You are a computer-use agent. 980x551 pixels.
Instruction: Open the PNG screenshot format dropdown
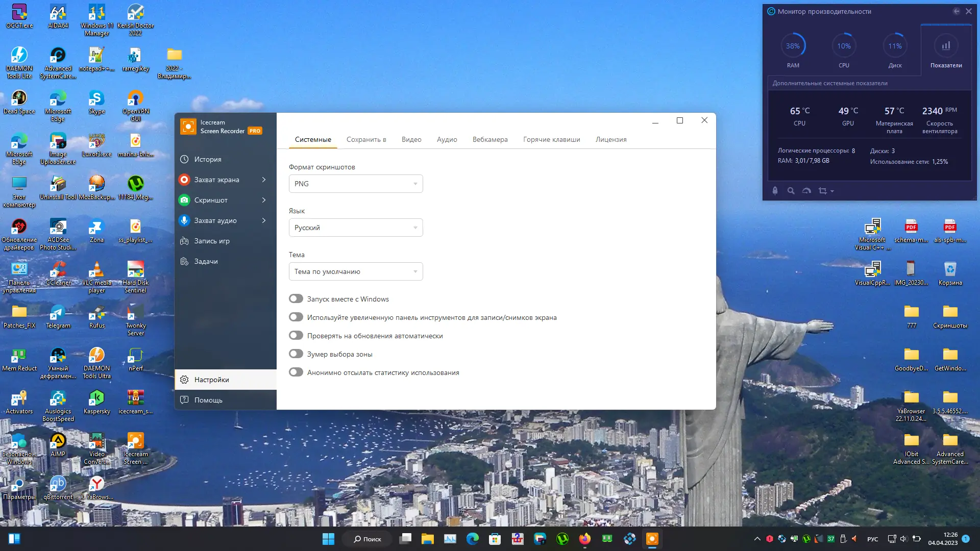[x=356, y=184]
